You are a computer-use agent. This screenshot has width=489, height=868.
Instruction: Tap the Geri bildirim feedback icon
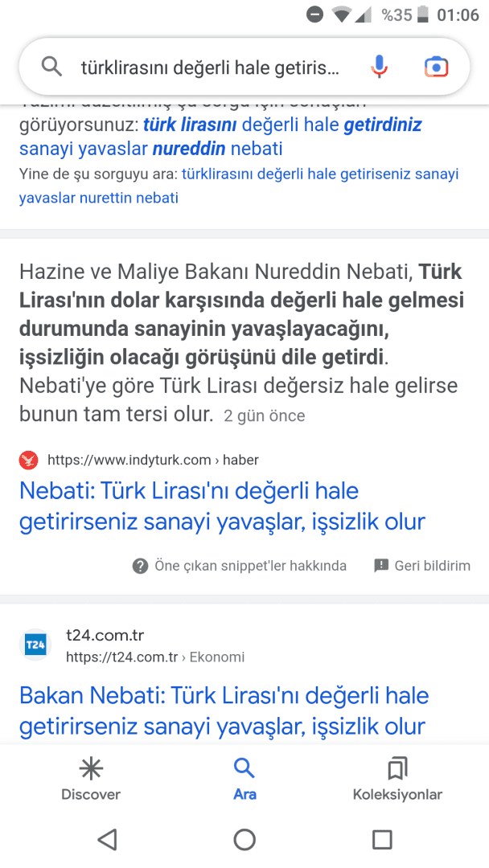tap(381, 566)
